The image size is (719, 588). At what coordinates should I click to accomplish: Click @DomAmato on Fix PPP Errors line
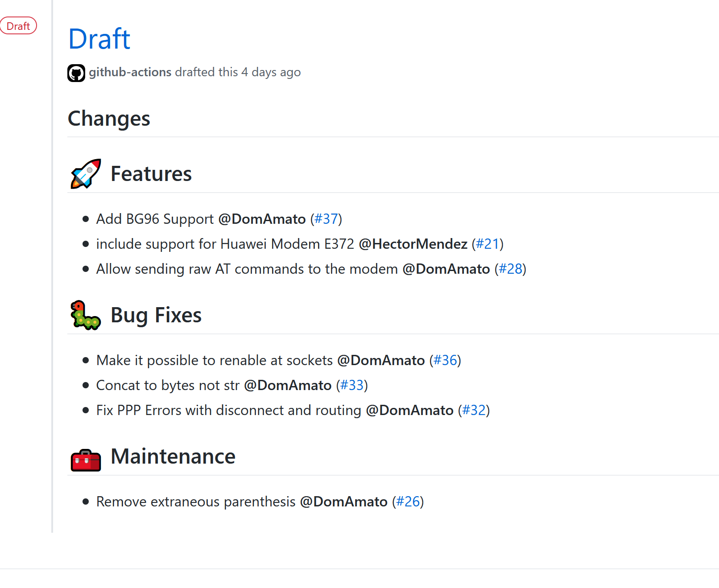pos(409,410)
